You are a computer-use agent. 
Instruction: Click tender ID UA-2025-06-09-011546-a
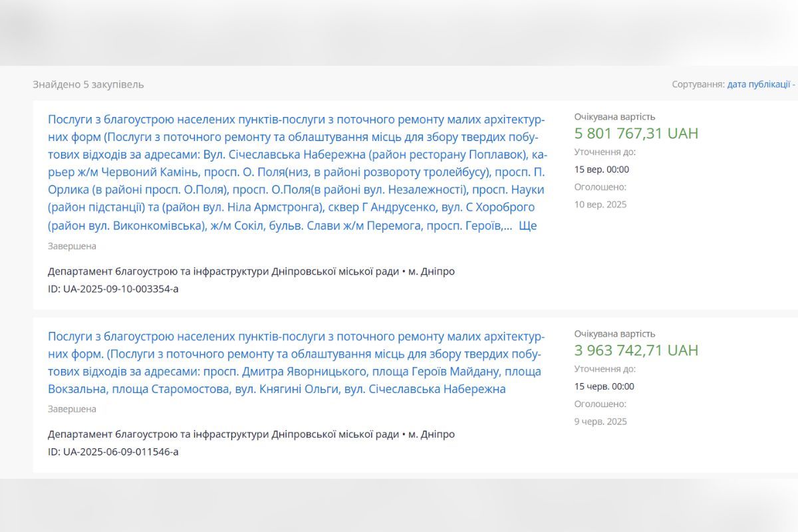pos(113,452)
